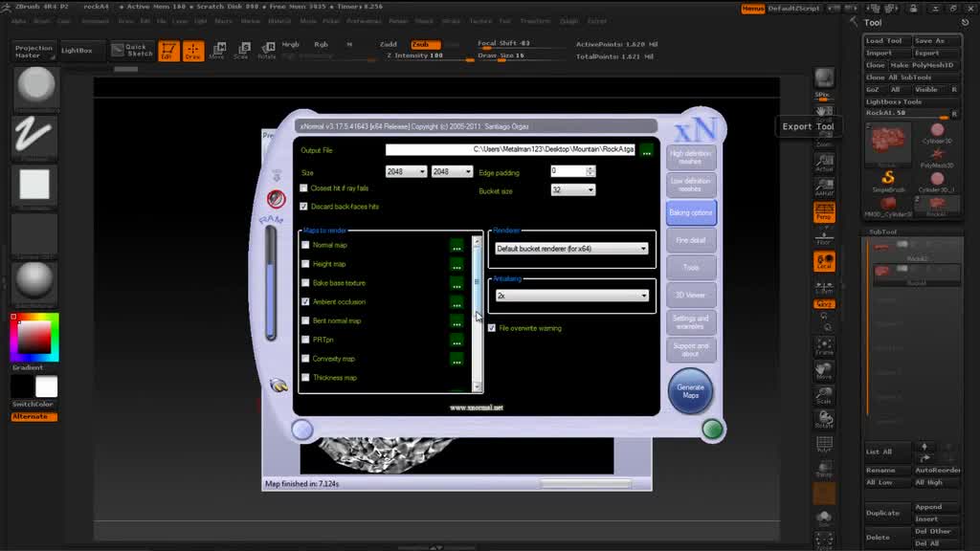Activate the Draw mode button
980x551 pixels.
193,51
